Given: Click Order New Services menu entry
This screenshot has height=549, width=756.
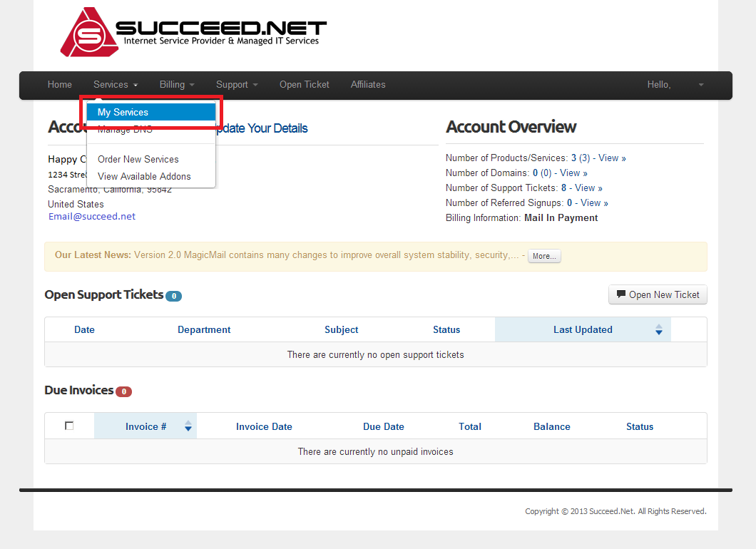Looking at the screenshot, I should click(x=138, y=159).
